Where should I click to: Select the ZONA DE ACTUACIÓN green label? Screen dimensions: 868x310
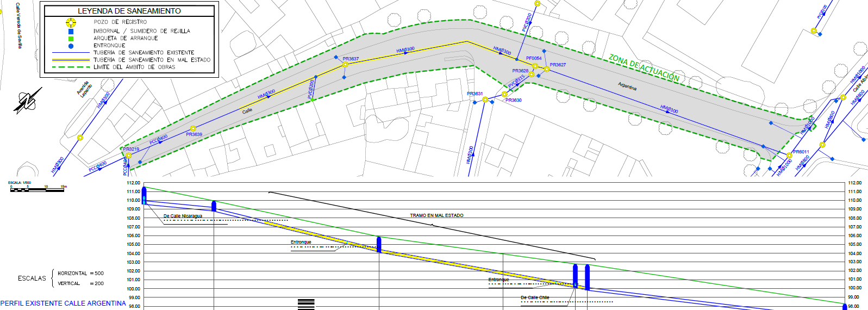[x=644, y=68]
